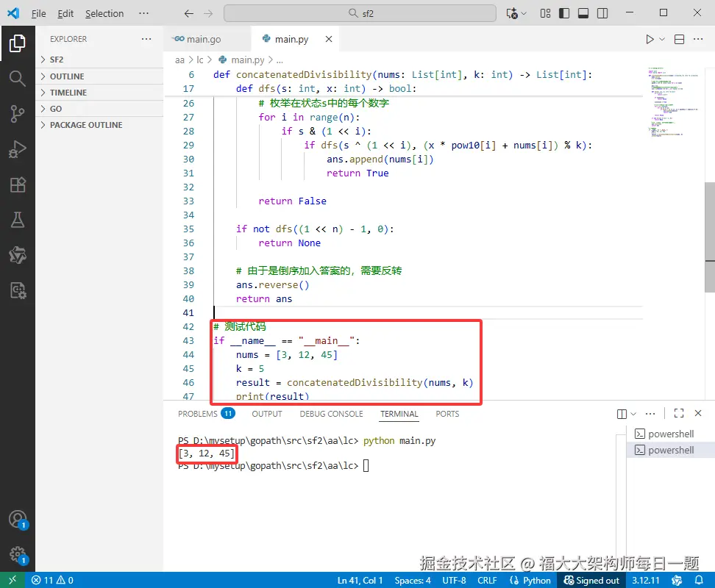Change end of line sequence CRLF
715x588 pixels.
pyautogui.click(x=487, y=580)
